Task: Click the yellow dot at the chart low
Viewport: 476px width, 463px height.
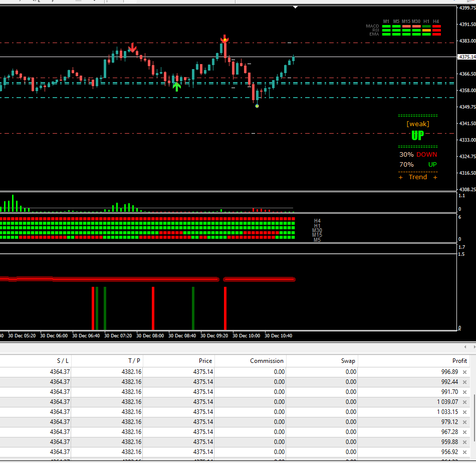Action: (257, 106)
